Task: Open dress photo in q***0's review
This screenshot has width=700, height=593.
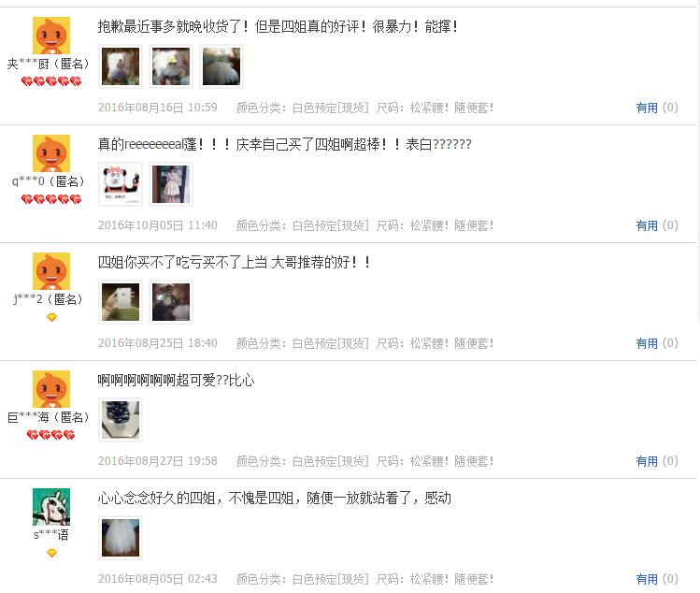Action: (171, 184)
